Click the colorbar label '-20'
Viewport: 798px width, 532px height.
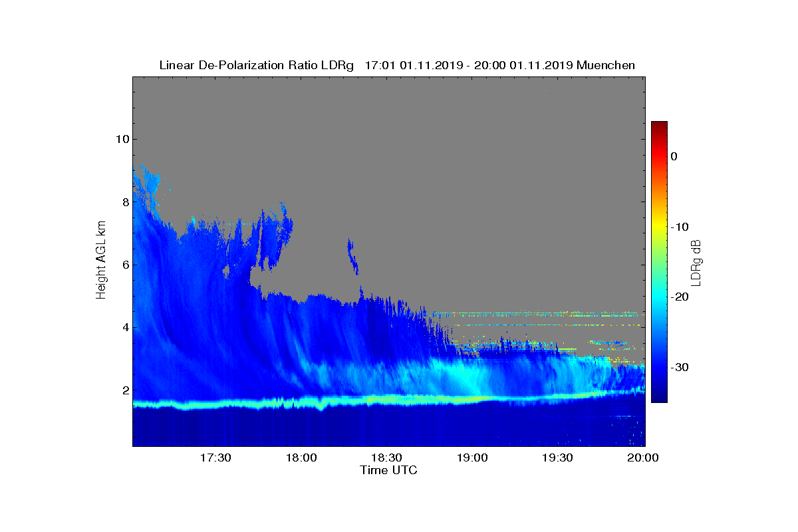[x=680, y=297]
